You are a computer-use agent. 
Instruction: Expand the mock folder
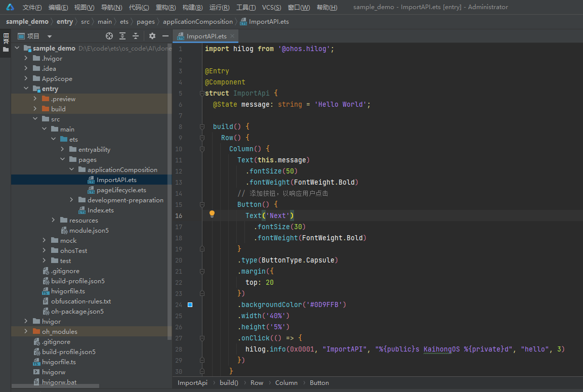(x=44, y=240)
